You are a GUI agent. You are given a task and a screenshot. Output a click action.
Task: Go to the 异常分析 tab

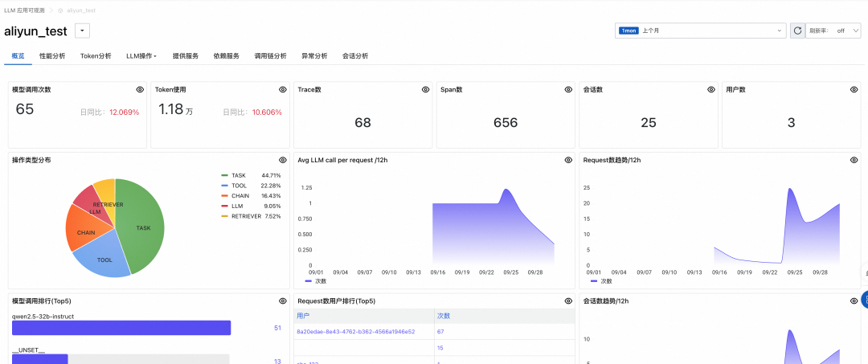point(314,56)
